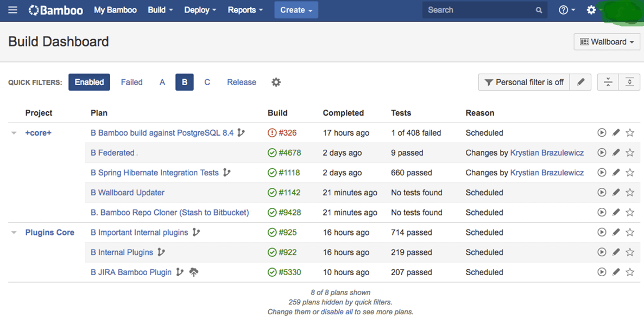This screenshot has width=644, height=318.
Task: Collapse all projects icon button
Action: [608, 82]
